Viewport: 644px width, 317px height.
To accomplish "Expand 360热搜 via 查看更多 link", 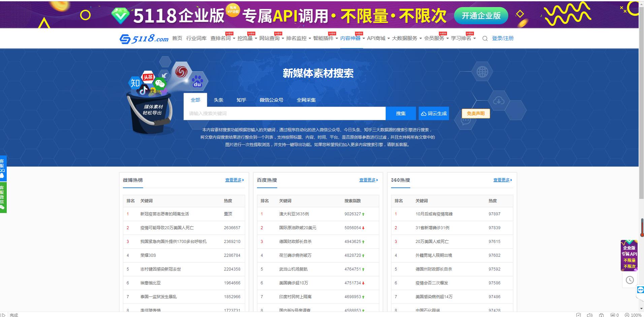I will [503, 180].
